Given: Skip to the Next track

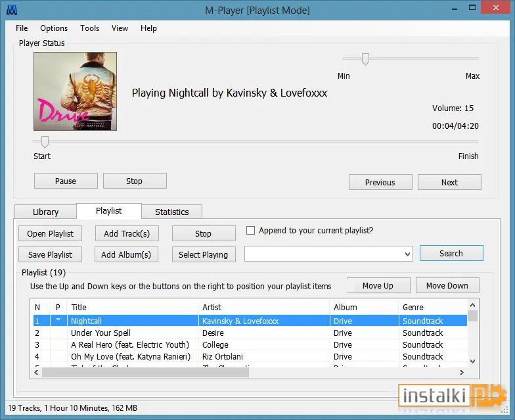Looking at the screenshot, I should pyautogui.click(x=449, y=183).
